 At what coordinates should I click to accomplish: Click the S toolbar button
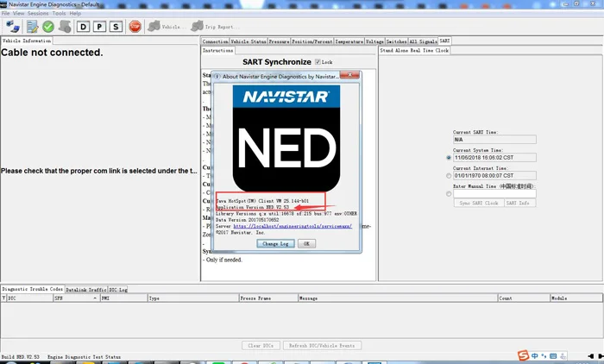tap(116, 27)
